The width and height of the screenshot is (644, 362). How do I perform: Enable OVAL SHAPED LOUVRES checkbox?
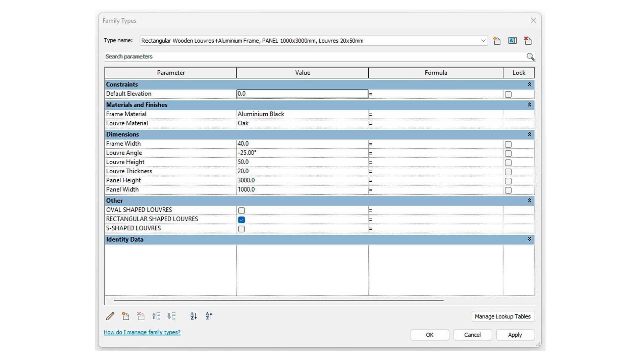[241, 210]
